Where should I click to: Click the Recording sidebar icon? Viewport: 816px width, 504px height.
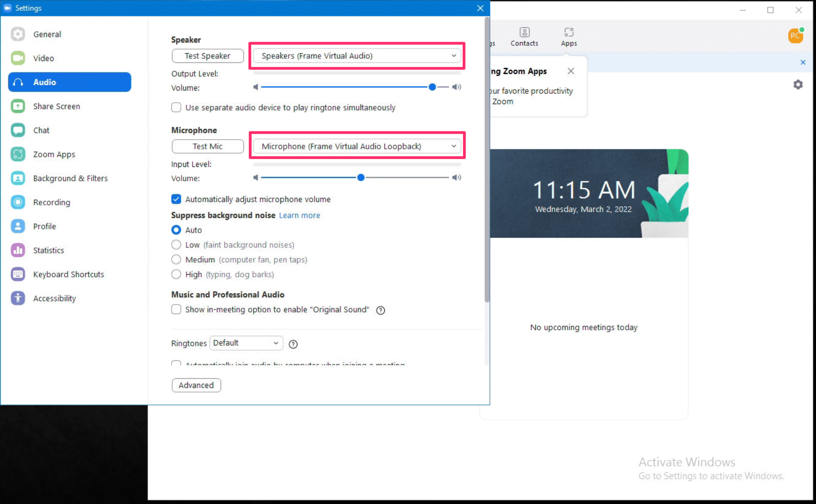18,203
